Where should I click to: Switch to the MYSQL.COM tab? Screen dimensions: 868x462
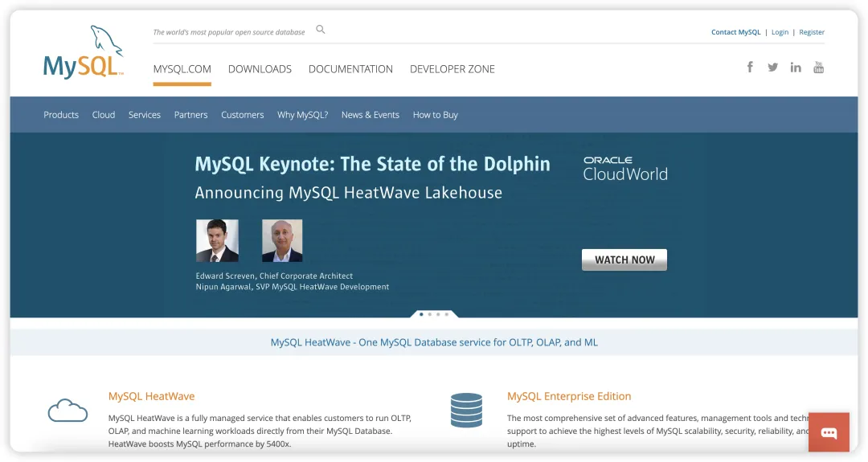(182, 69)
